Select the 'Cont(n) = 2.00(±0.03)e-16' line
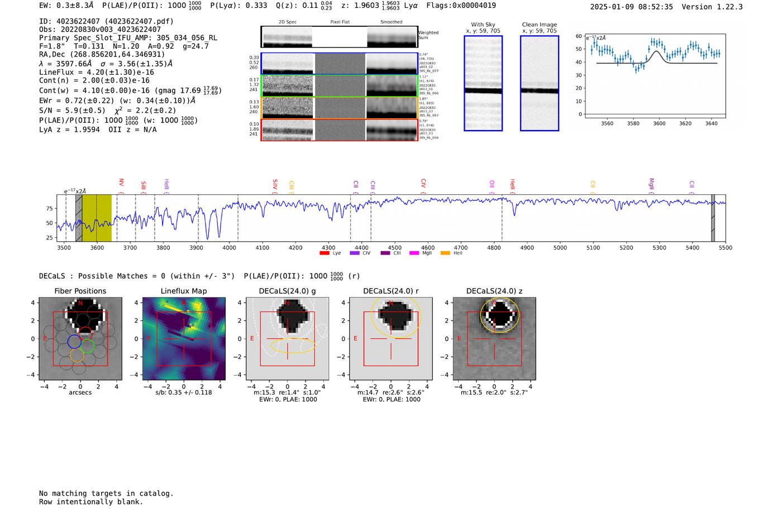Screen dimensions: 782x532 (x=94, y=80)
